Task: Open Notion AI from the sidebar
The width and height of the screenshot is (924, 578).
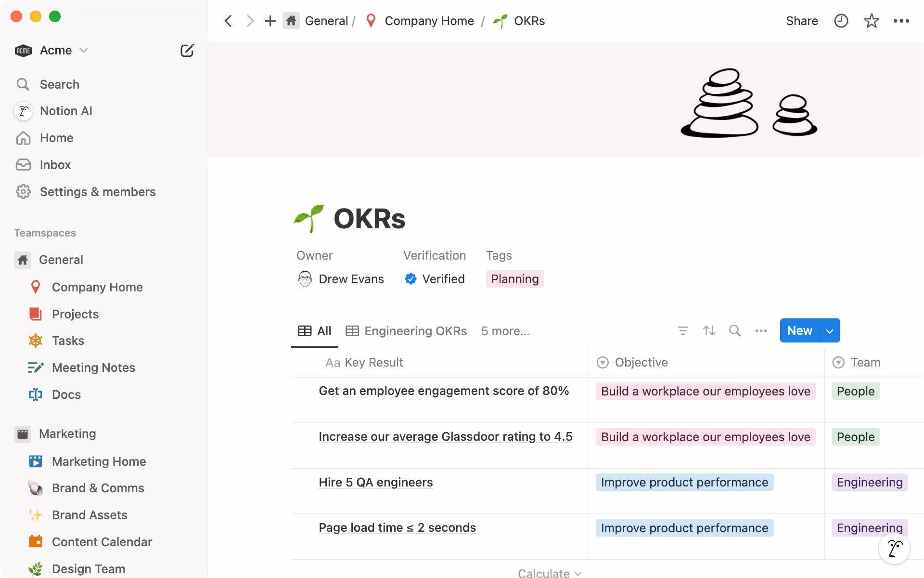Action: click(x=66, y=111)
